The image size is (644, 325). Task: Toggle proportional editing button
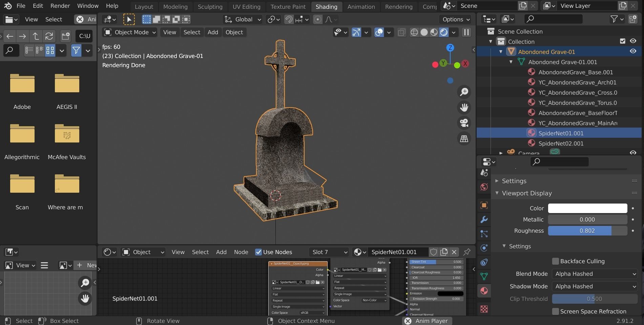coord(317,19)
